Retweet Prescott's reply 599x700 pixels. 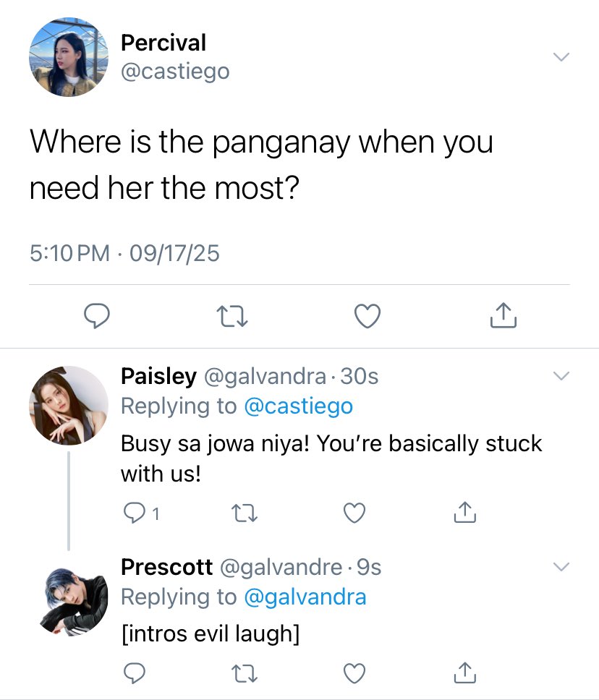coord(245,674)
